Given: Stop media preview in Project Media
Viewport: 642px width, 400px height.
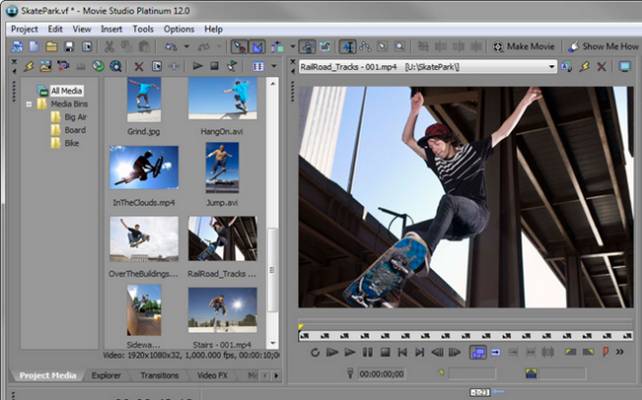Looking at the screenshot, I should coord(214,66).
